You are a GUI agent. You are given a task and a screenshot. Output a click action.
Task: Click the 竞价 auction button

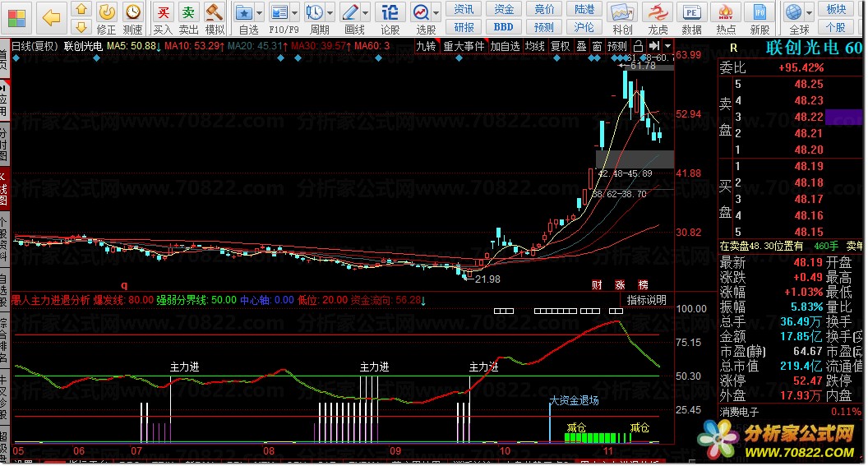click(544, 9)
